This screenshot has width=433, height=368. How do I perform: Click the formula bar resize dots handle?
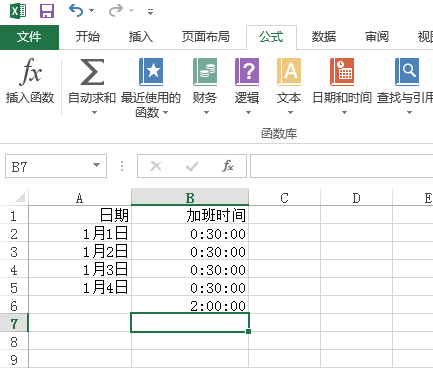pos(122,166)
